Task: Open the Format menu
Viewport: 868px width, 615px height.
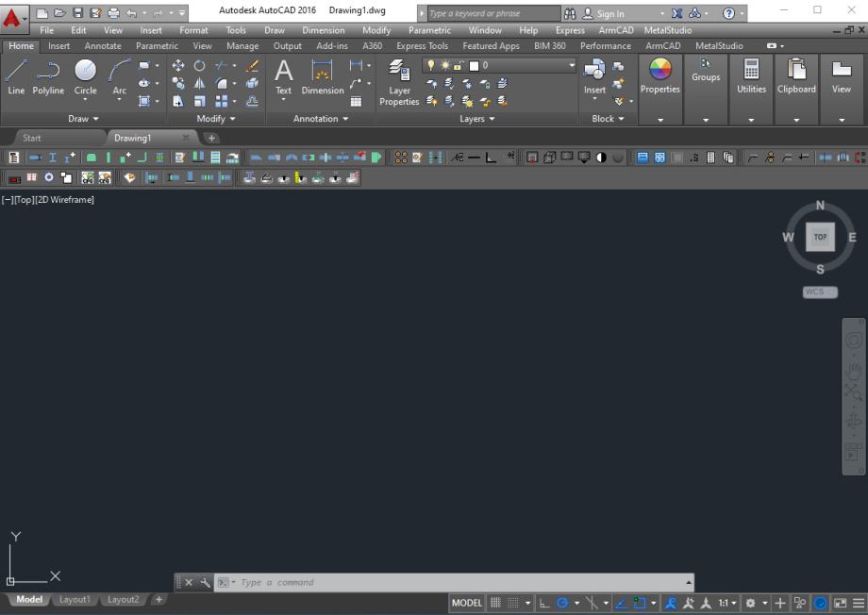Action: [x=193, y=30]
